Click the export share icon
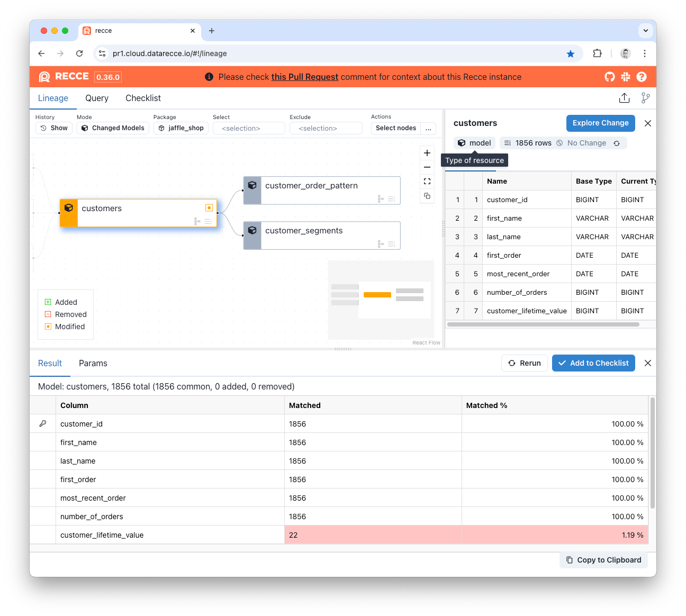 pos(624,98)
